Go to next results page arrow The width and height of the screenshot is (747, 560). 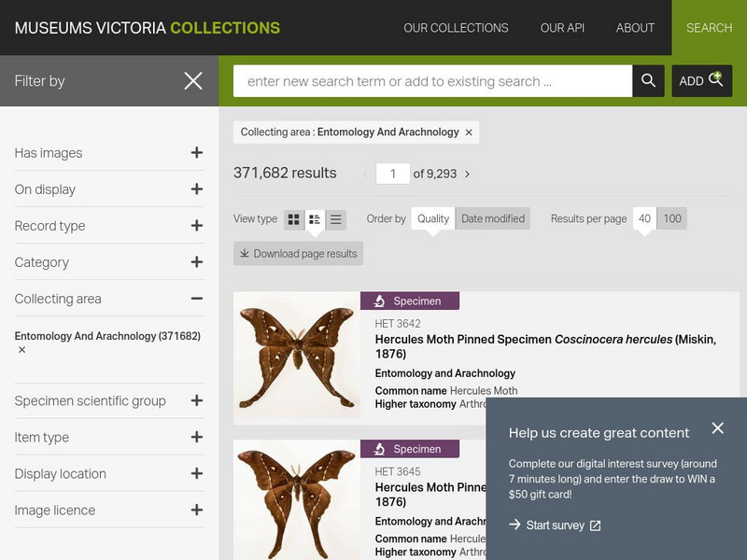coord(468,175)
